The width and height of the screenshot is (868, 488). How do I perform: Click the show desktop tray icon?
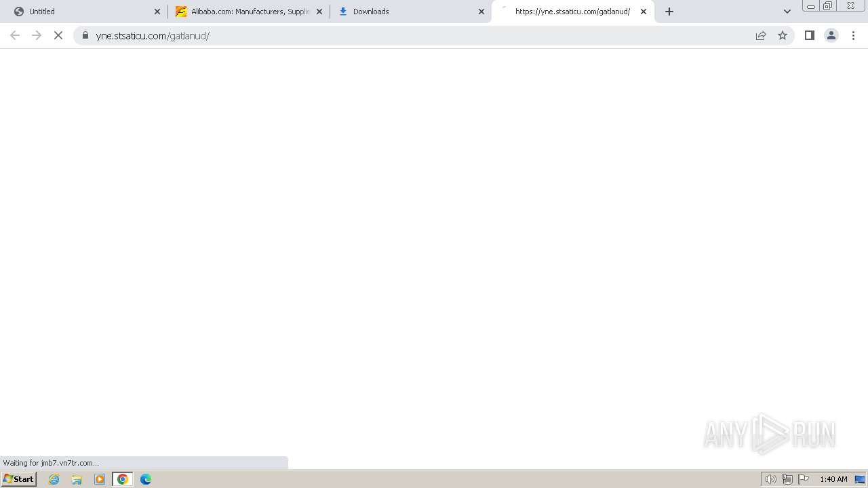tap(860, 479)
